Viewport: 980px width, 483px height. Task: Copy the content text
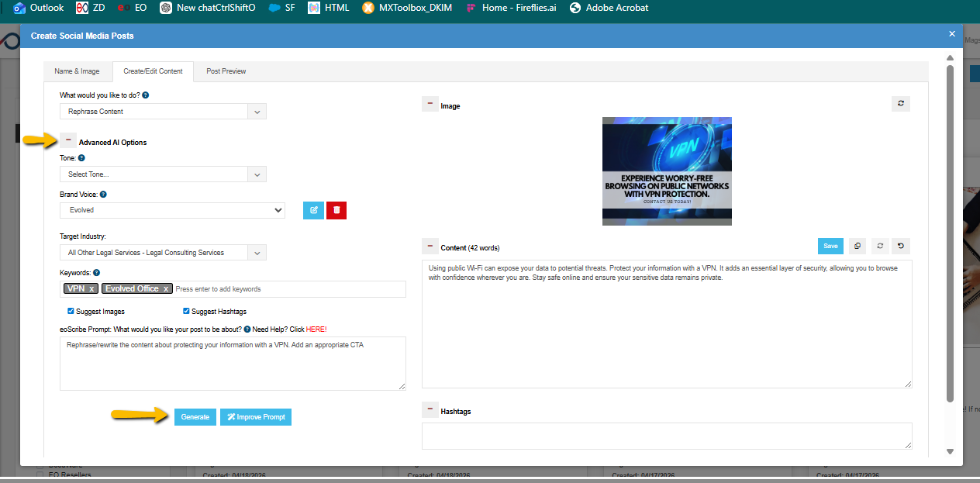857,246
